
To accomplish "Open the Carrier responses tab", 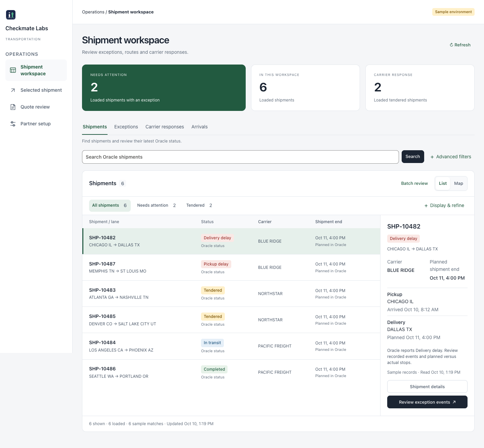I will (x=165, y=127).
